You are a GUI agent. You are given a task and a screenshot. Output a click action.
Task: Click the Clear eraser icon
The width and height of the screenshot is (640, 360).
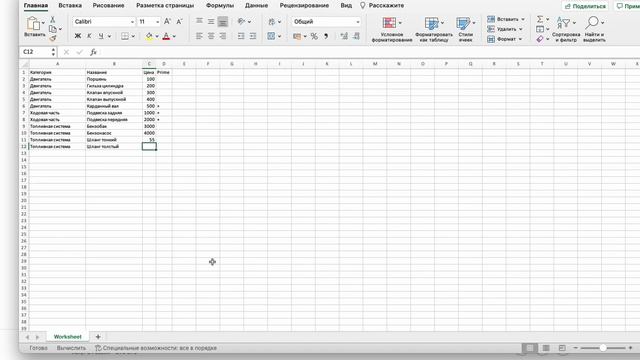tap(540, 39)
